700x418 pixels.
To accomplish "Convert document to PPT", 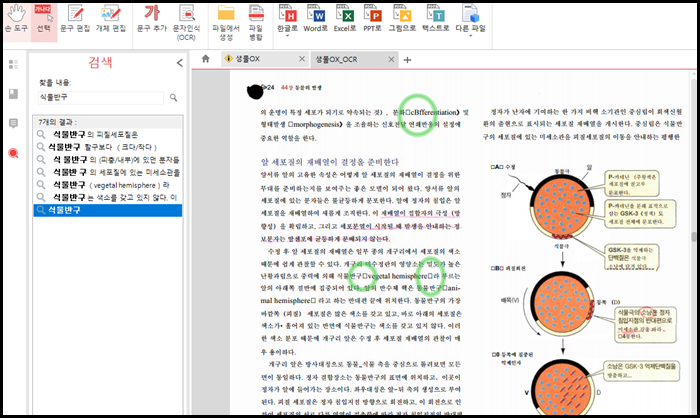I will point(372,19).
